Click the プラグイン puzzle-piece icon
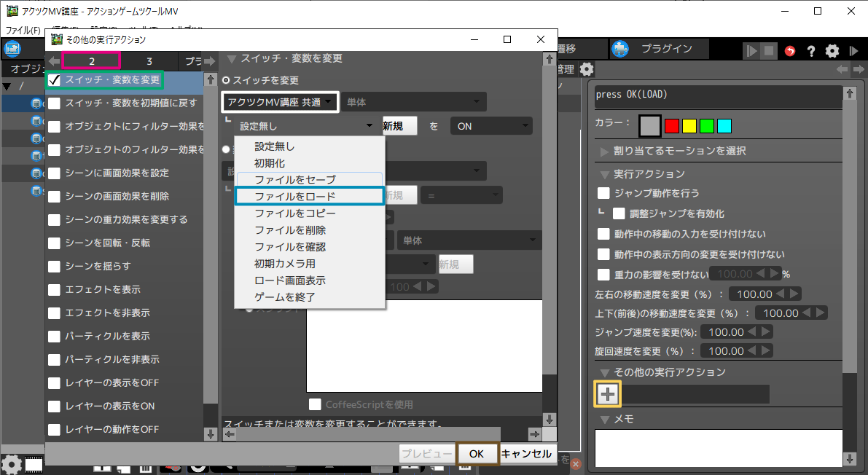The width and height of the screenshot is (868, 475). pyautogui.click(x=620, y=49)
